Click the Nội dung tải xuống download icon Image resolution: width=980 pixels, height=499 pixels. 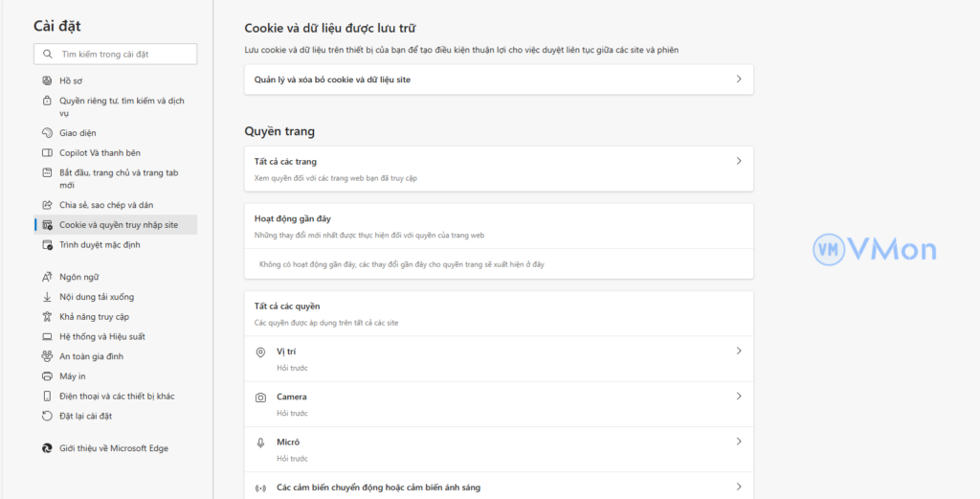pyautogui.click(x=47, y=297)
